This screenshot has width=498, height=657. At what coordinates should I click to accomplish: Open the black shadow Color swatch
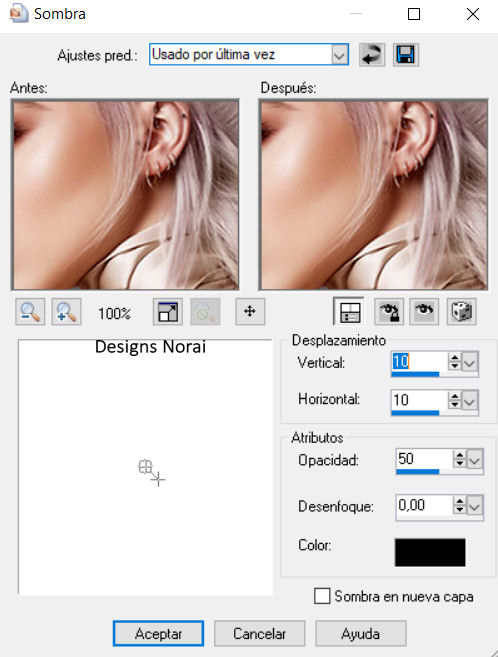pyautogui.click(x=430, y=552)
